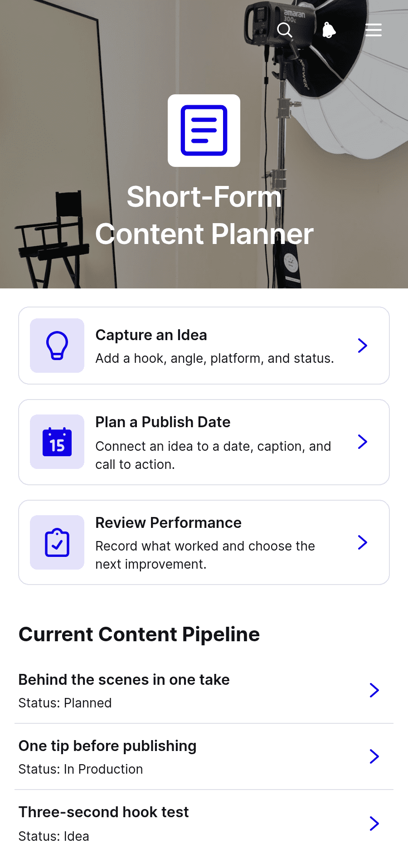Open the hamburger menu
This screenshot has height=868, width=408.
[x=374, y=30]
